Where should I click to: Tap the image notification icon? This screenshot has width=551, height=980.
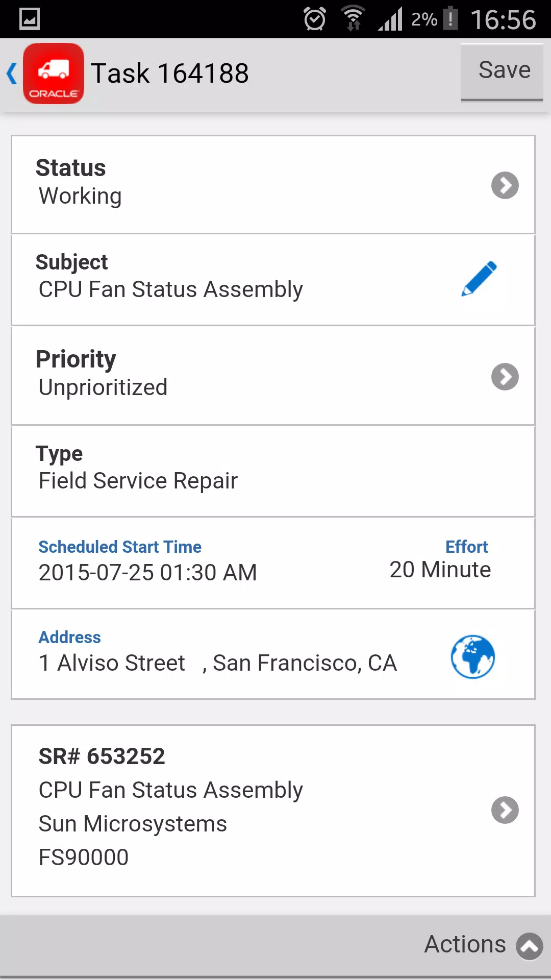[x=30, y=19]
